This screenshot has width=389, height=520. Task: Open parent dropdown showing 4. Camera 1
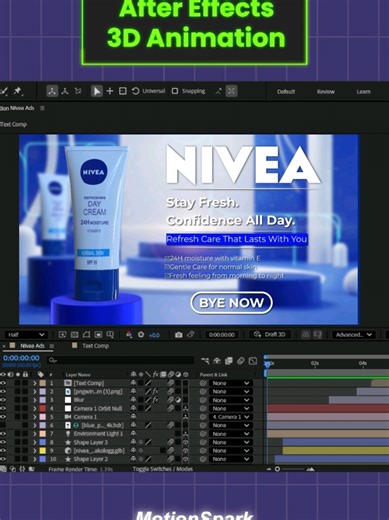(231, 417)
